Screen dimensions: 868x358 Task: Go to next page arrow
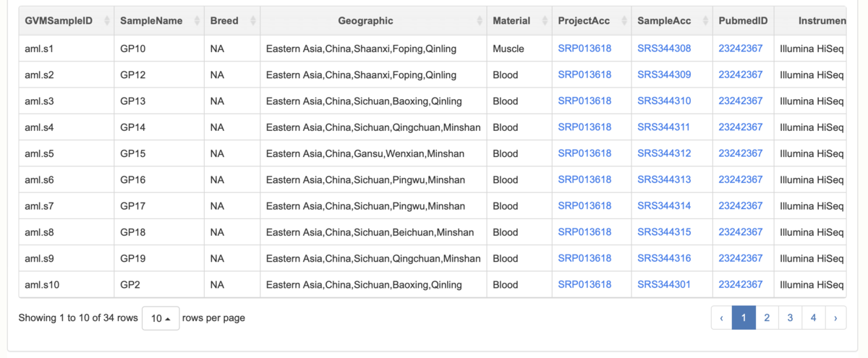(835, 317)
